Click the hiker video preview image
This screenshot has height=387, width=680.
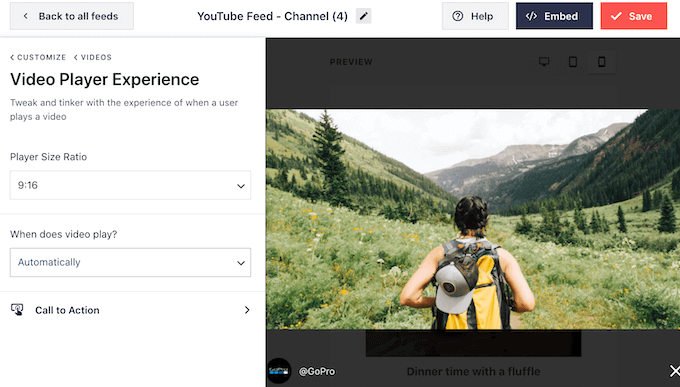point(473,219)
